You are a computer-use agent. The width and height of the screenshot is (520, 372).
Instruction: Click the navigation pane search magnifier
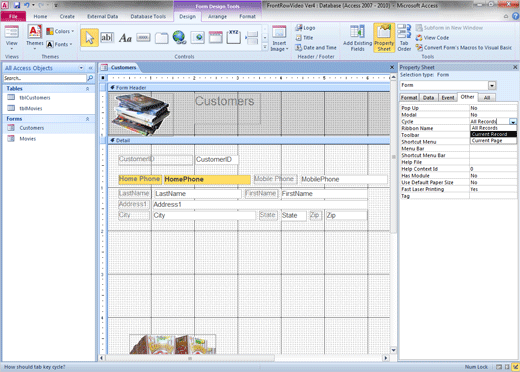(90, 78)
